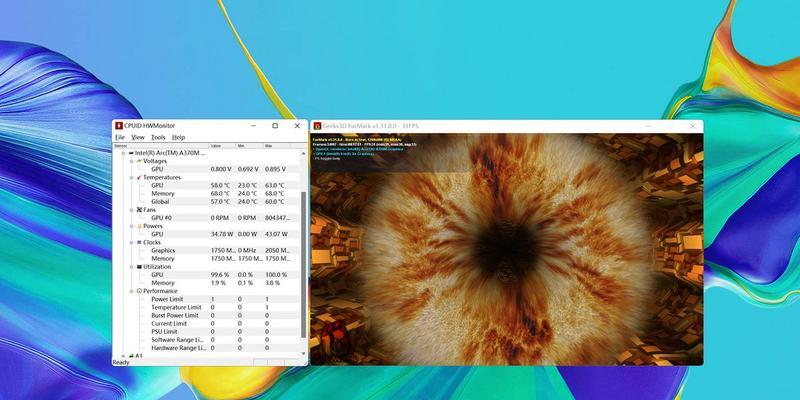The height and width of the screenshot is (400, 800).
Task: Open the Help menu in HWMonitor
Action: [x=178, y=137]
